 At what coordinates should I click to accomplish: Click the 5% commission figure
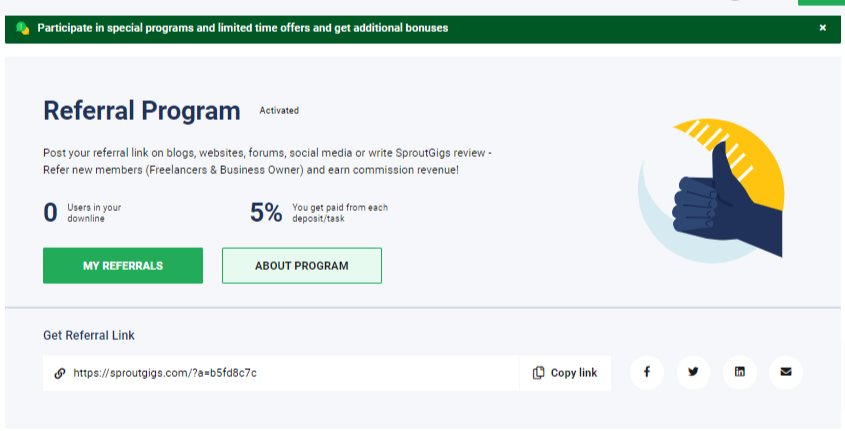pos(266,212)
